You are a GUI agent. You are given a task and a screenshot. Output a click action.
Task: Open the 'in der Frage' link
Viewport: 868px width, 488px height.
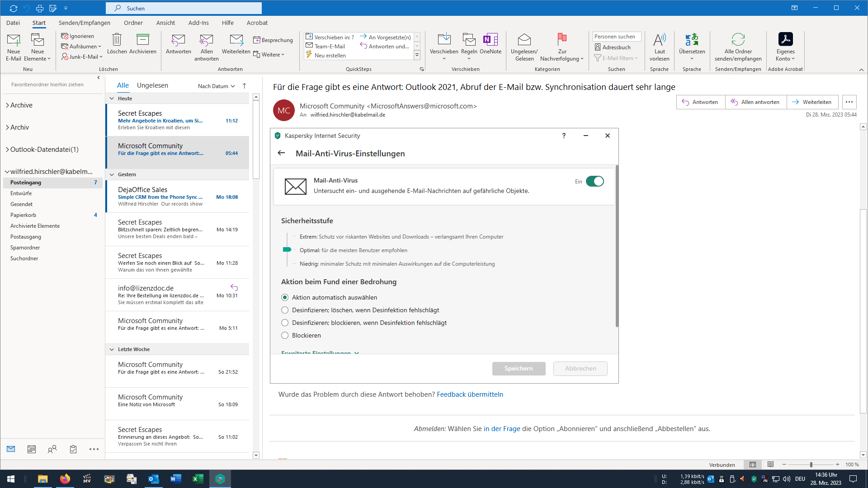pyautogui.click(x=502, y=429)
